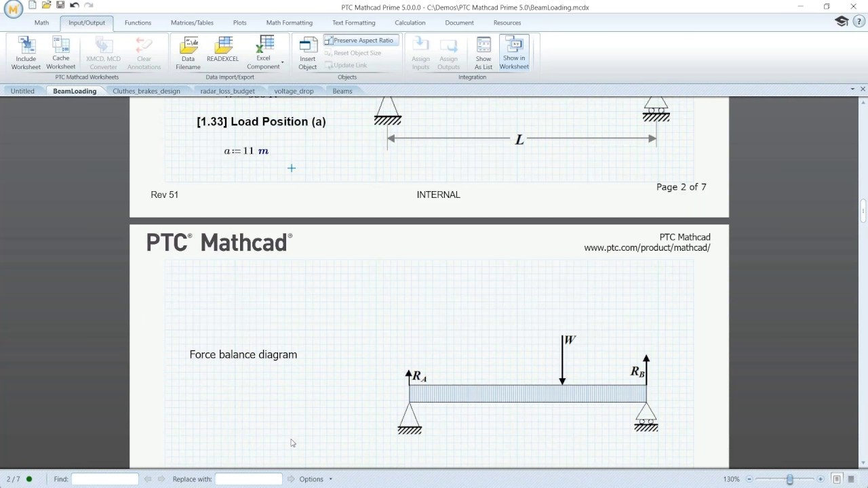Select the Force balance diagram text
Viewport: 868px width, 488px height.
pos(243,354)
